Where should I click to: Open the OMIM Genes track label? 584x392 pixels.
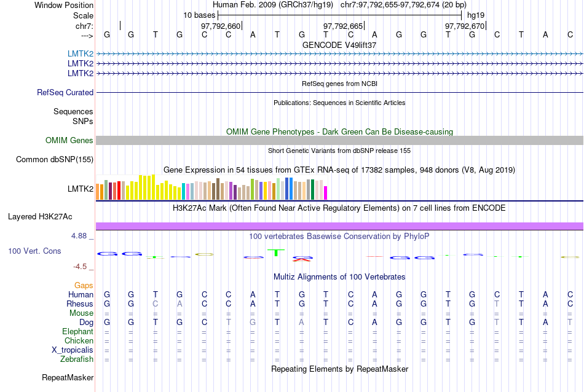(x=69, y=140)
